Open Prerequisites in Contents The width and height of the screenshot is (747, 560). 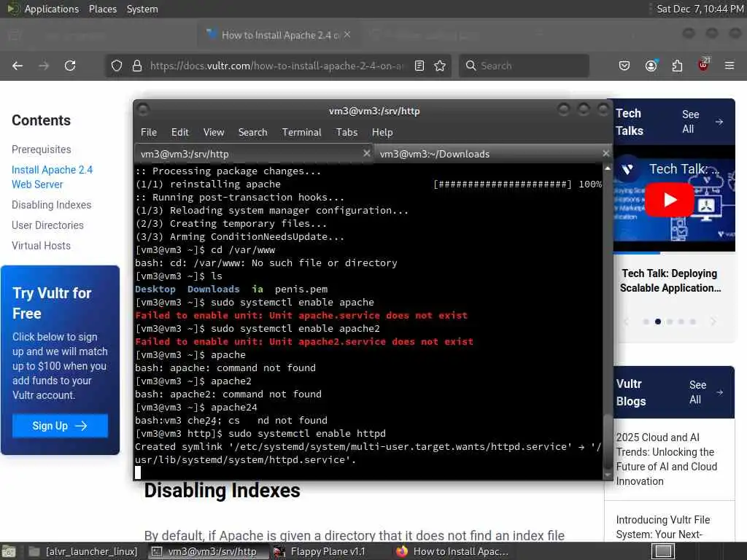click(42, 149)
